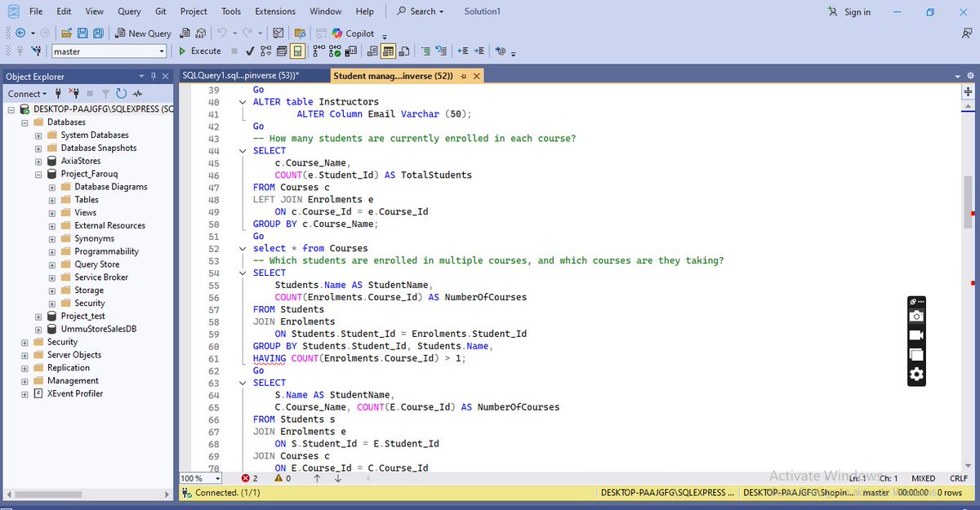Image resolution: width=980 pixels, height=510 pixels.
Task: Click the next issue down arrow
Action: tap(337, 478)
